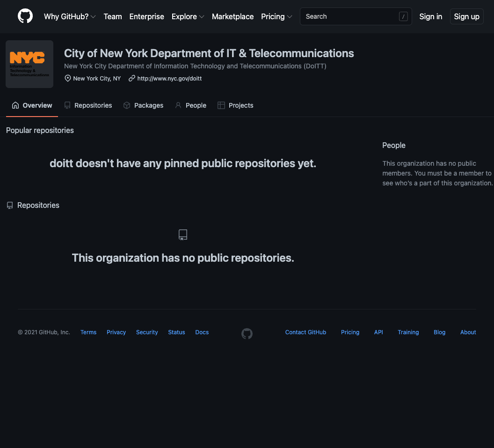
Task: Open the Enterprise page
Action: click(x=147, y=16)
